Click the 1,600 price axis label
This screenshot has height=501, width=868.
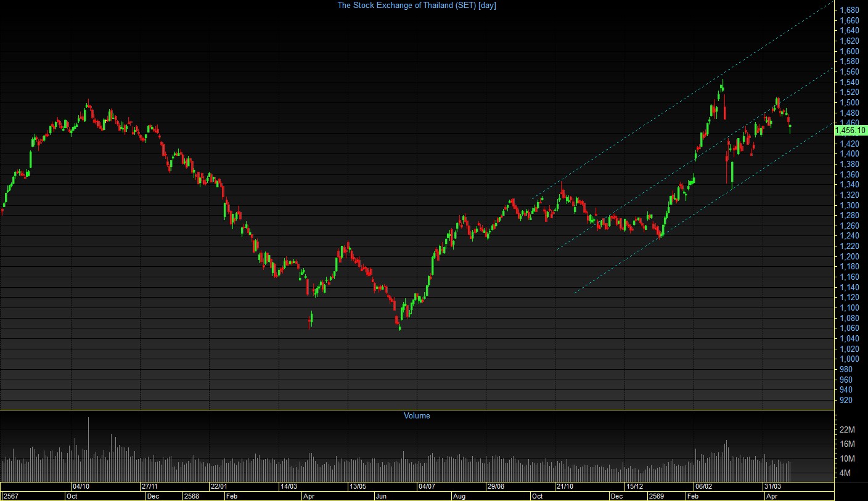point(850,51)
